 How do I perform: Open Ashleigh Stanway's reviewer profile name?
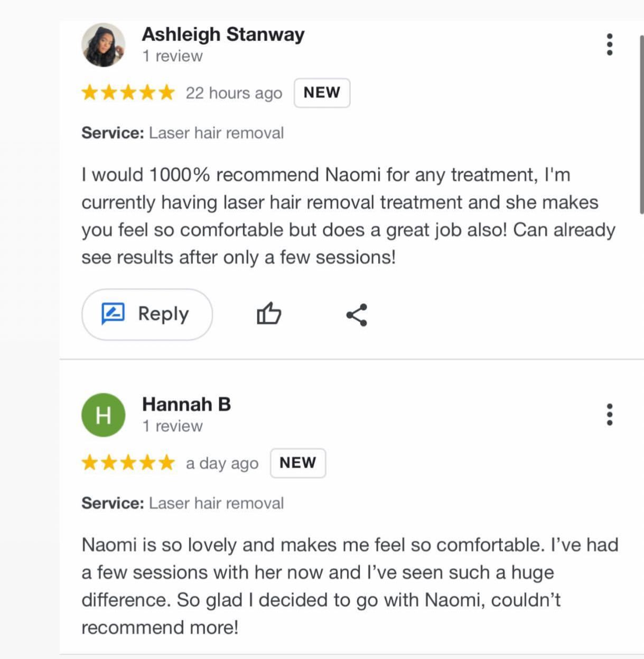click(x=223, y=34)
